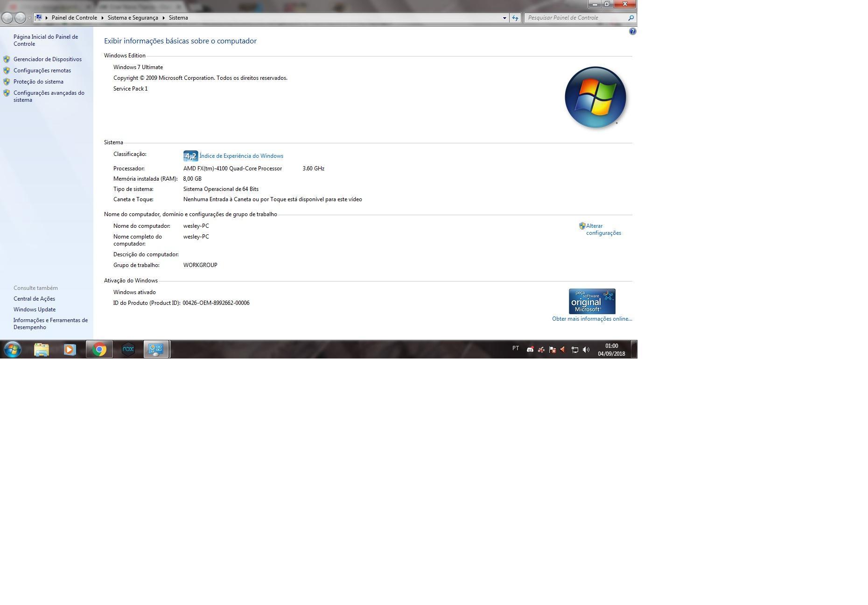Go to Página Inicial do Painel de Controle

(x=46, y=40)
